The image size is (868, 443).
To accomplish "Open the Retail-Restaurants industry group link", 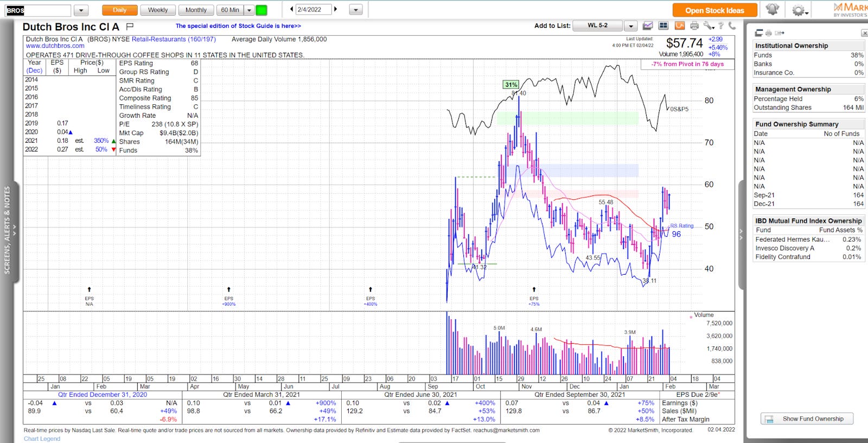I will point(174,39).
